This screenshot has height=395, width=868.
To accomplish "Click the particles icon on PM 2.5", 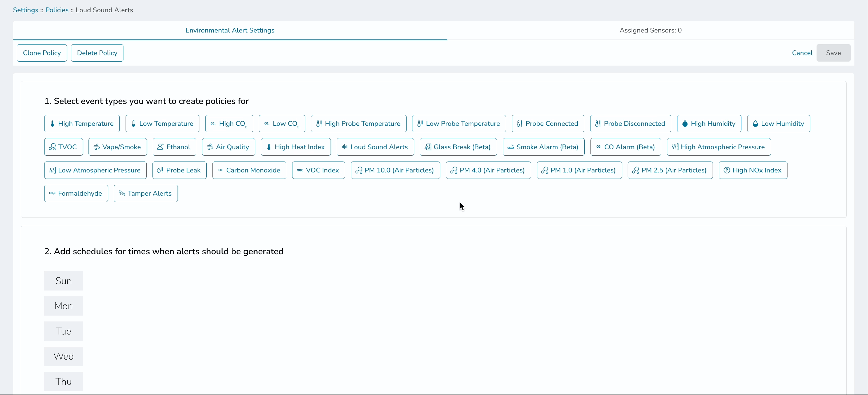I will 636,170.
